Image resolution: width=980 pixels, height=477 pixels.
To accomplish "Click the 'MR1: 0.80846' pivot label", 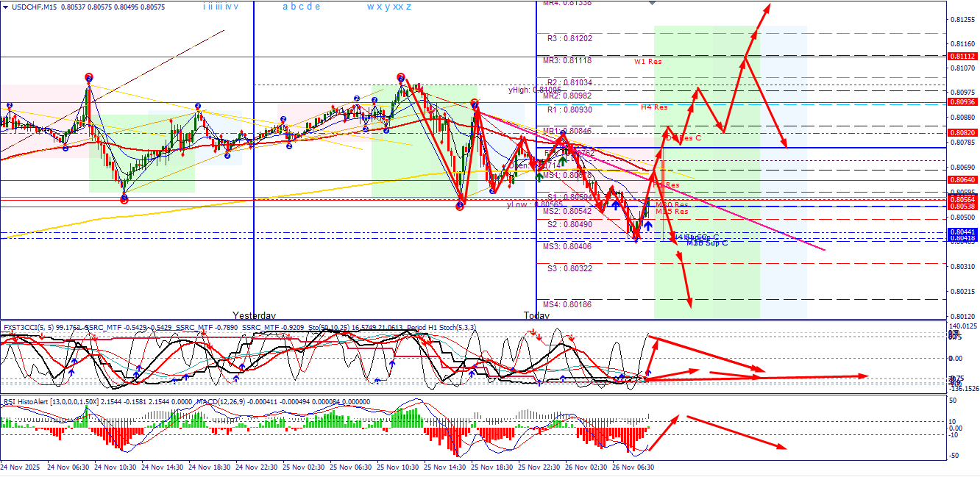I will tap(567, 131).
